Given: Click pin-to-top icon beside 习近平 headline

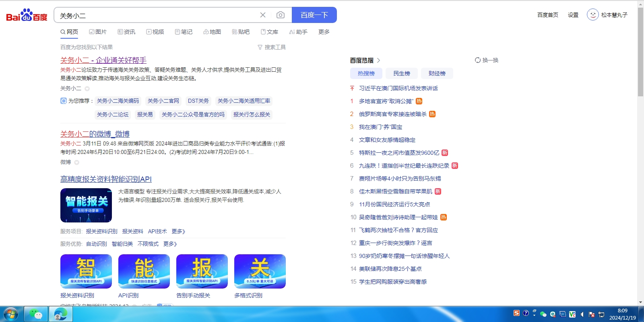Looking at the screenshot, I should [x=352, y=88].
